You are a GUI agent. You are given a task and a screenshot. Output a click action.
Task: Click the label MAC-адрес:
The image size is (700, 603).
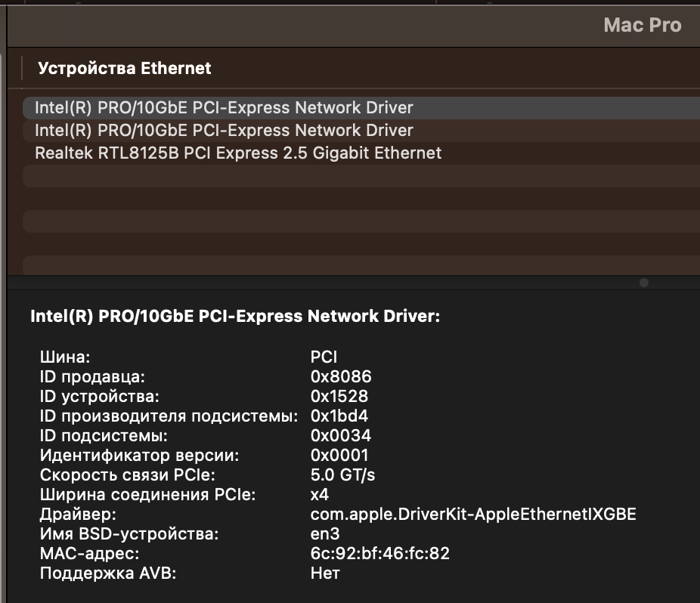point(89,553)
